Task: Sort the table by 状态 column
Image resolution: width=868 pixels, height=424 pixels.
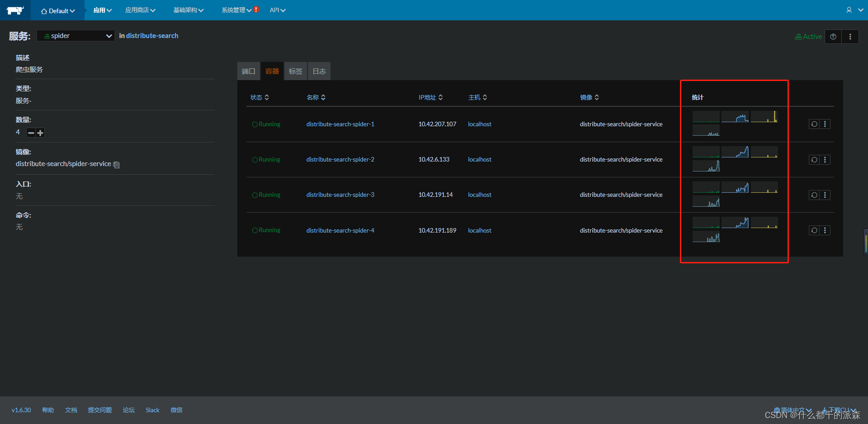Action: 260,97
